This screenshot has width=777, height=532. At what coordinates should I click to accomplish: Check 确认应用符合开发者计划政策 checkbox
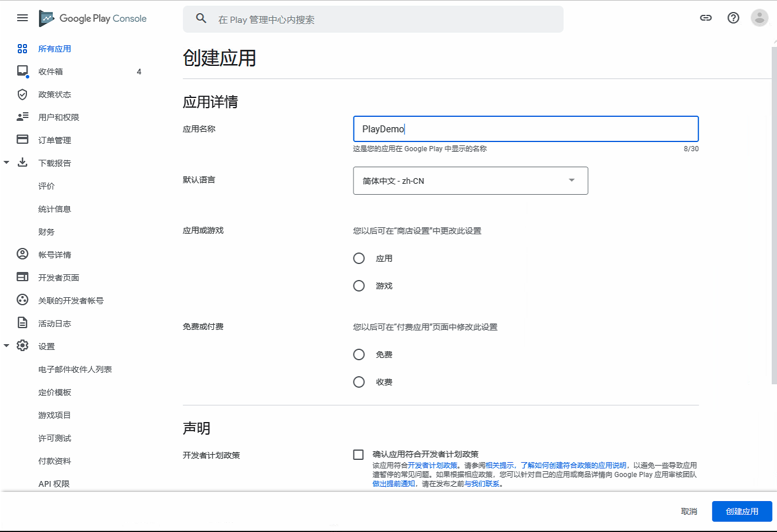pyautogui.click(x=358, y=455)
